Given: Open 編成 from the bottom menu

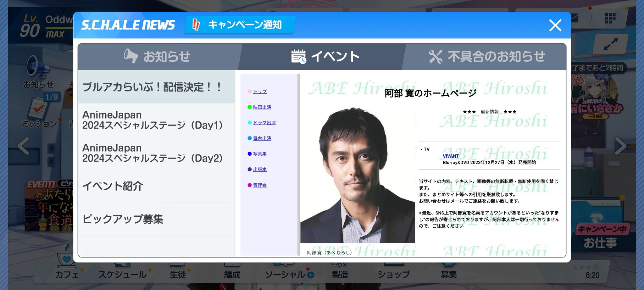Looking at the screenshot, I should tap(232, 275).
